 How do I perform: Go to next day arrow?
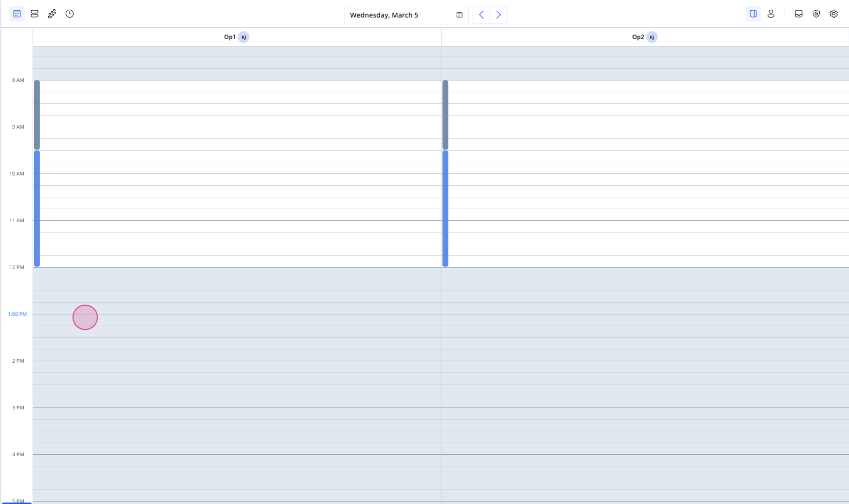pos(499,15)
